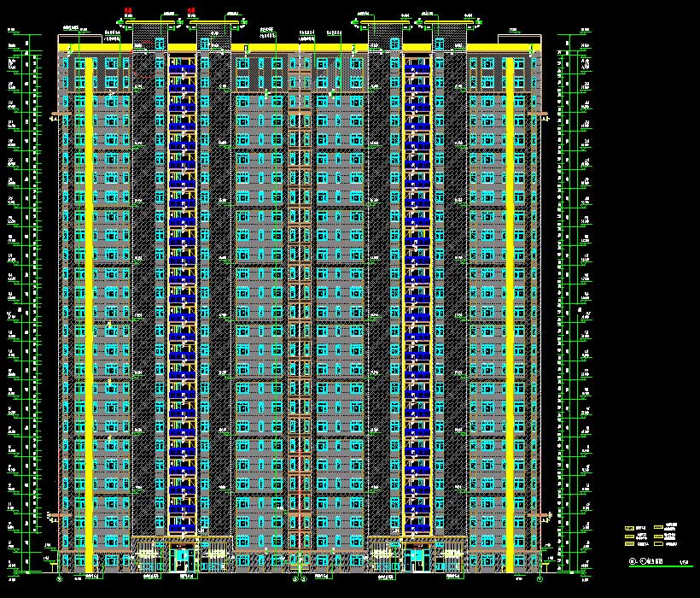This screenshot has width=700, height=598.
Task: Select the scale text beside the drawing title
Action: 683,561
